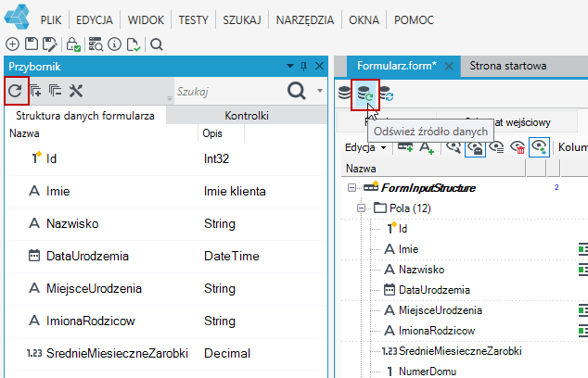Open the POMOC menu
The image size is (588, 378).
(414, 19)
